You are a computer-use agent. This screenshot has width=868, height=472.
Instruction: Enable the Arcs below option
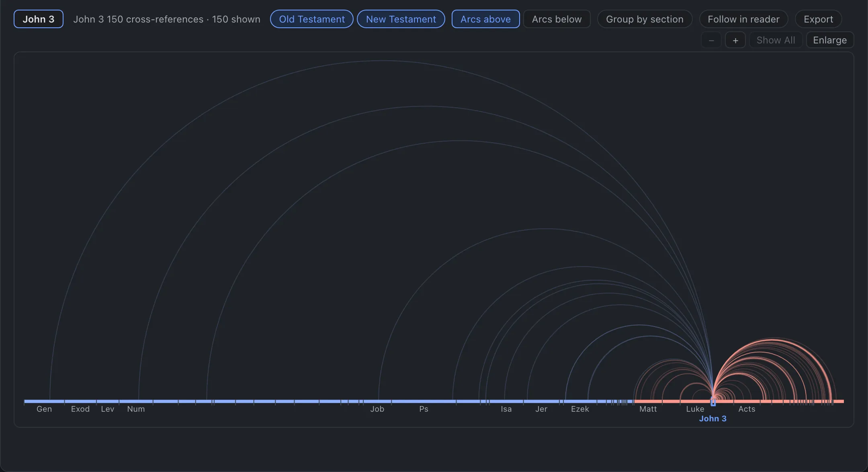point(557,19)
